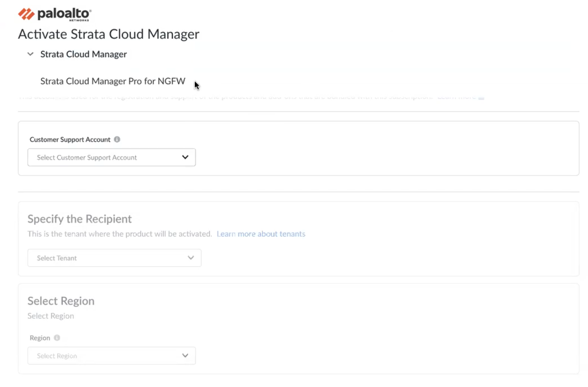
Task: Click the Region info icon
Action: click(57, 338)
